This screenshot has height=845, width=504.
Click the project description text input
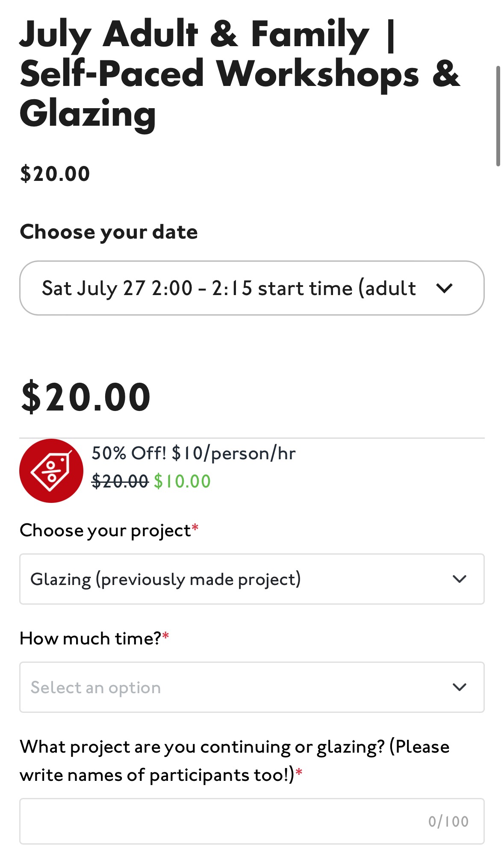click(222, 821)
